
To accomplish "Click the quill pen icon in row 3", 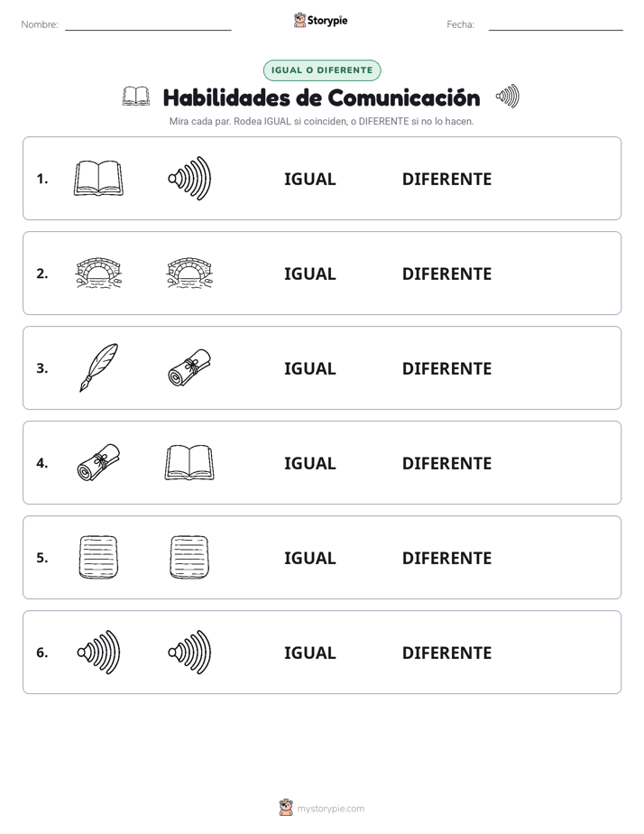I will click(99, 368).
